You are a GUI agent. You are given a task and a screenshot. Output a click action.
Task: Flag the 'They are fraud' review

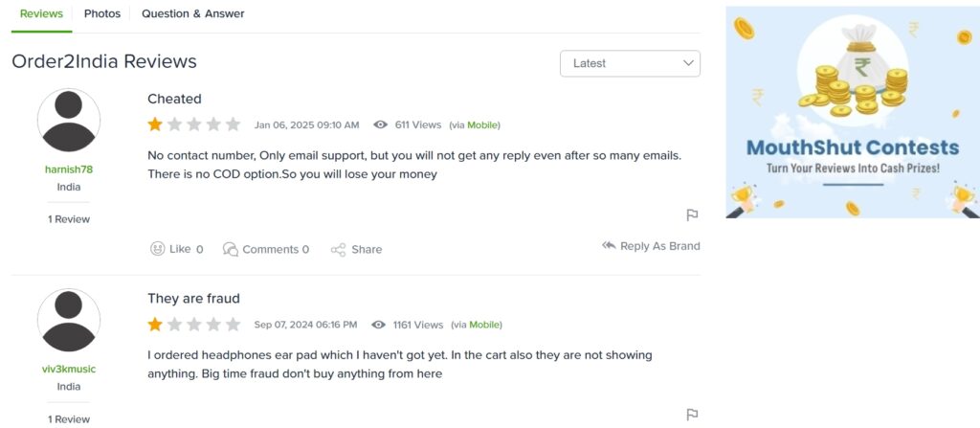[x=692, y=415]
